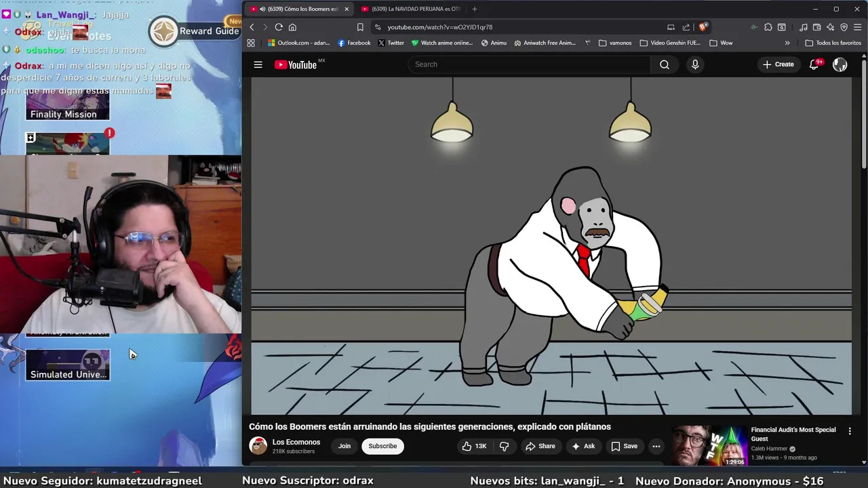Viewport: 868px width, 488px height.
Task: Focus the YouTube Search field
Action: 529,64
